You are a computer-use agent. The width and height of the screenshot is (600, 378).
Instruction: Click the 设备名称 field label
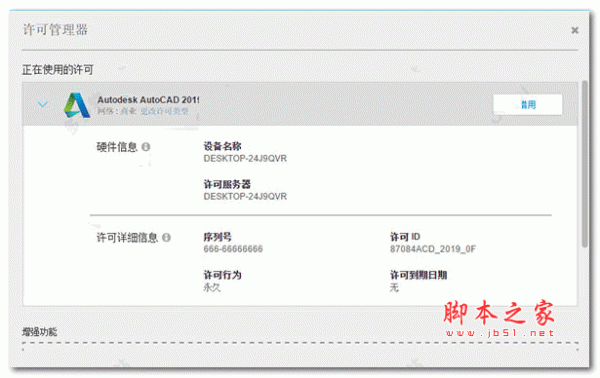pyautogui.click(x=222, y=146)
